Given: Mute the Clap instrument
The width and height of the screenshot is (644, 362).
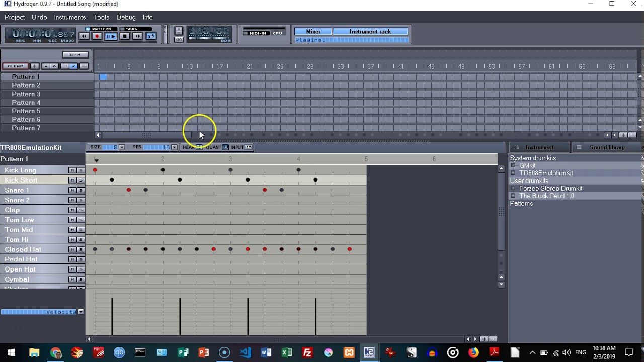Looking at the screenshot, I should tap(72, 210).
